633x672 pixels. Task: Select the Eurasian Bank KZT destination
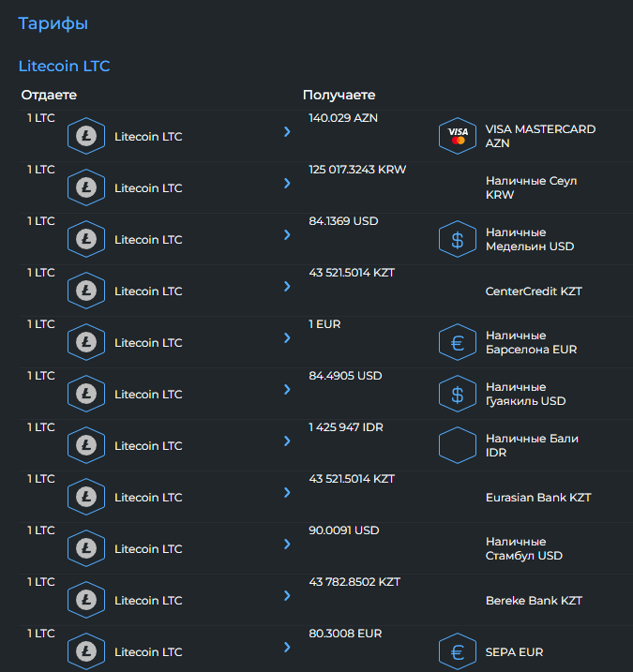pyautogui.click(x=538, y=497)
